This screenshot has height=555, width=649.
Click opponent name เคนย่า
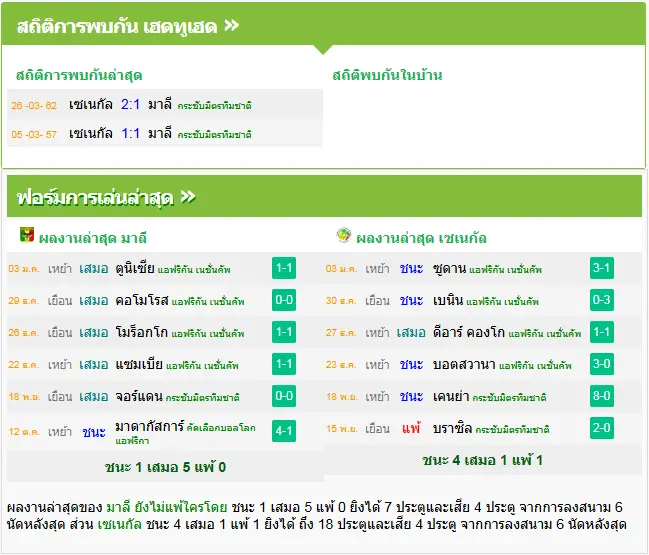451,396
